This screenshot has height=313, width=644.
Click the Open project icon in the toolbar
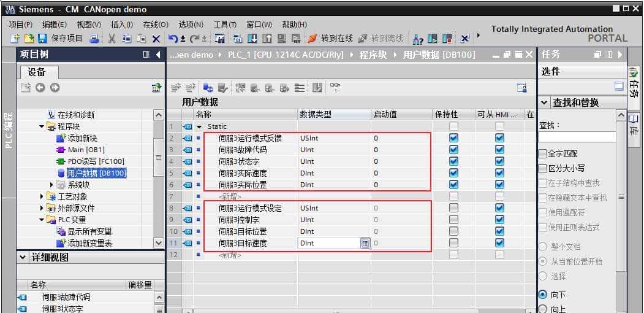click(x=29, y=39)
